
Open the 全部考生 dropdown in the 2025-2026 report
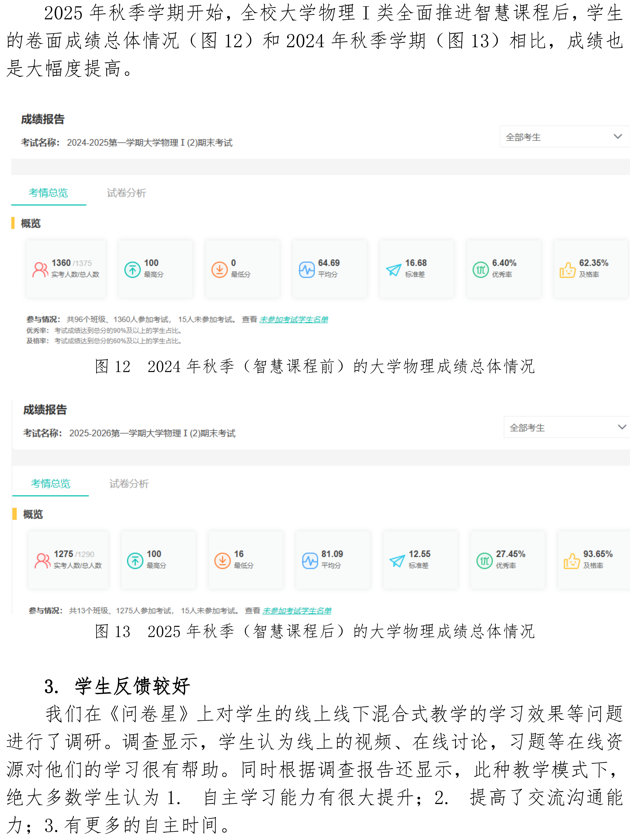566,427
